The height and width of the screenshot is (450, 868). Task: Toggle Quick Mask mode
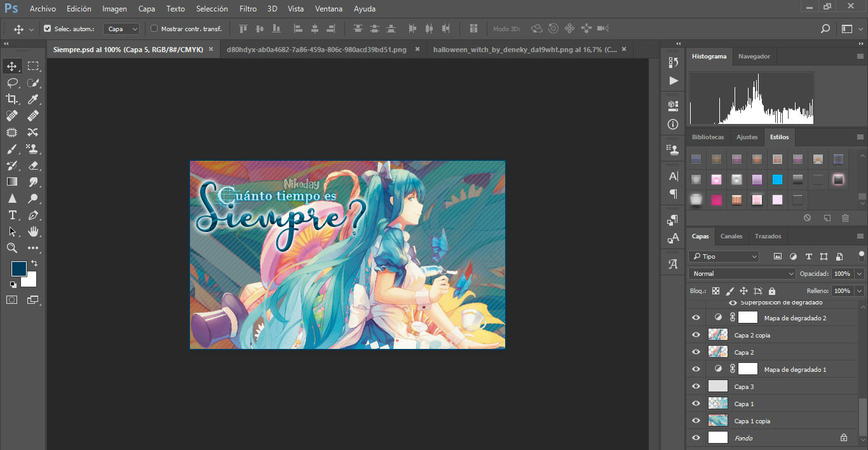point(12,299)
